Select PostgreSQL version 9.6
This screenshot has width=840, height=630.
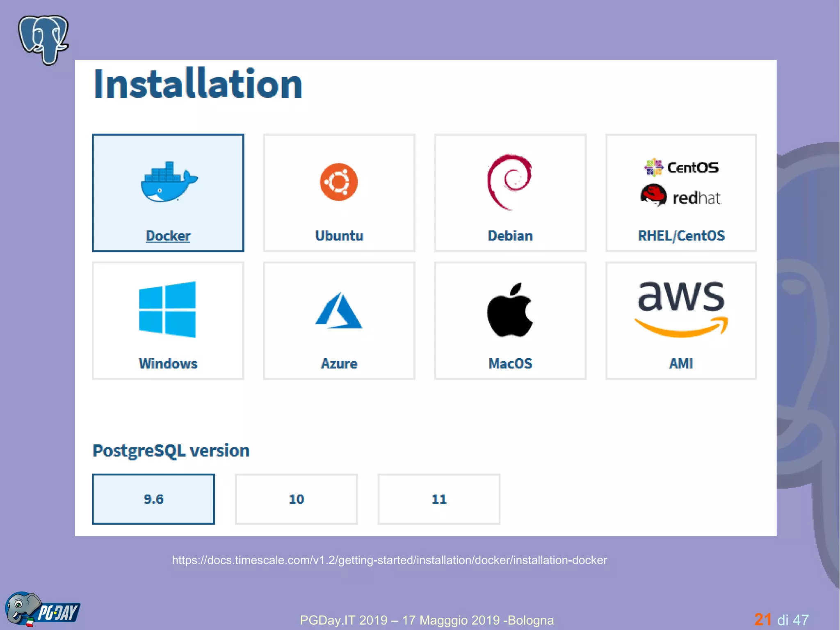point(153,499)
